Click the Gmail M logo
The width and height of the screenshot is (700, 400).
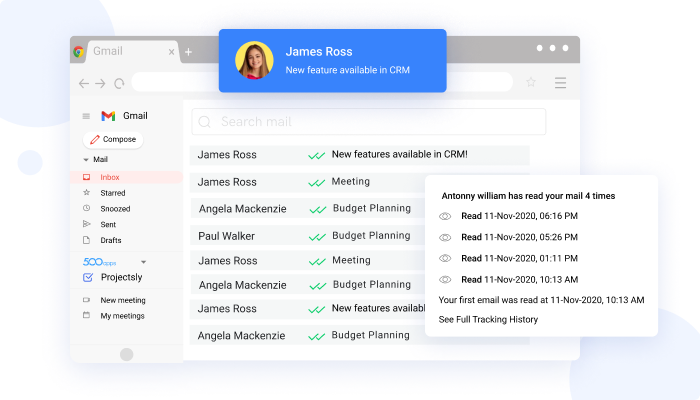(108, 116)
